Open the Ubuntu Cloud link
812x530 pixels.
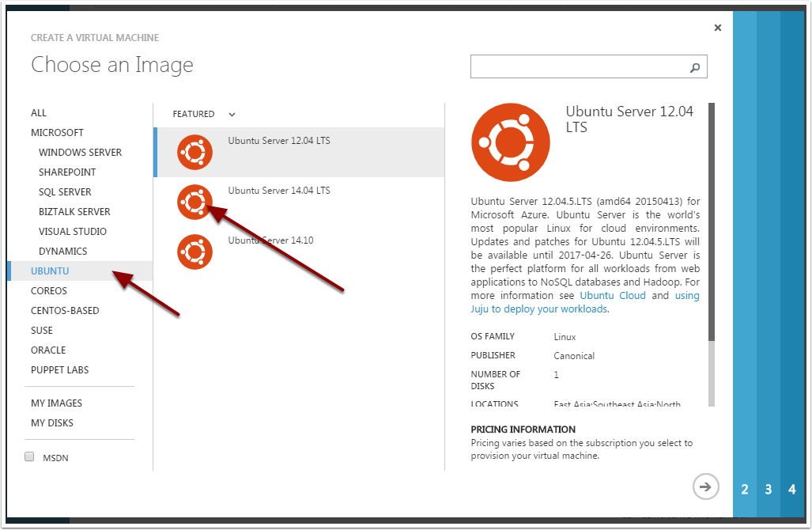pos(613,295)
